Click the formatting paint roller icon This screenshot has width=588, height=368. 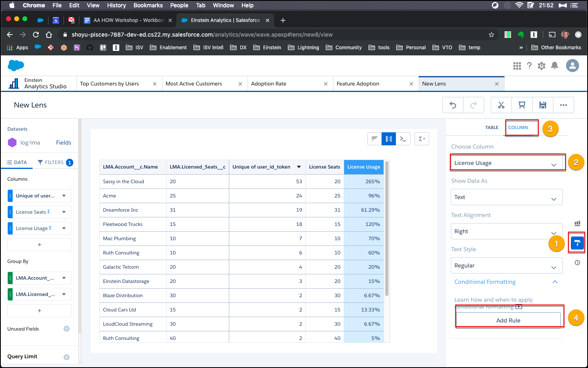tap(577, 243)
